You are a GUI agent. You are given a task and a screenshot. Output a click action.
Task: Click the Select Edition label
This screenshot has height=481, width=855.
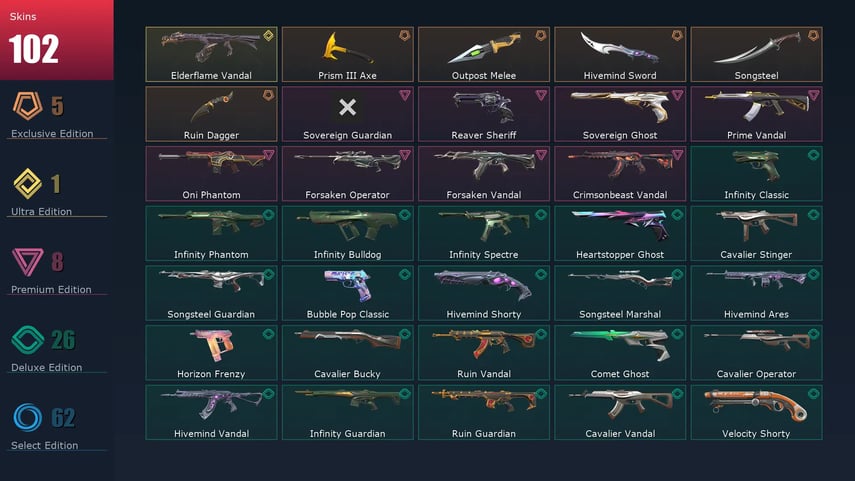click(x=44, y=446)
